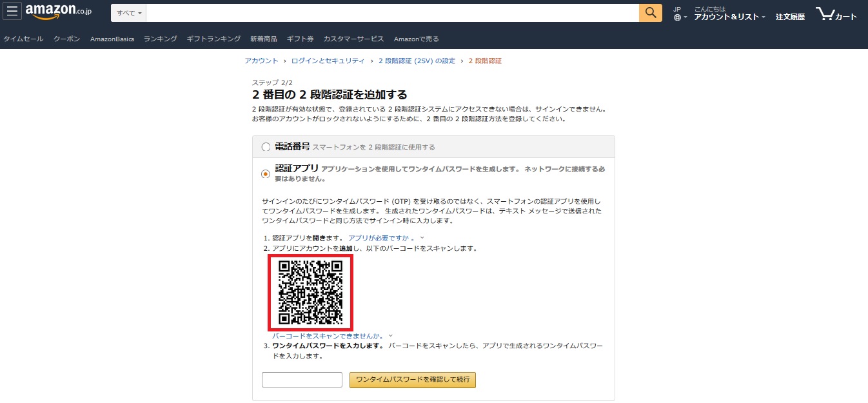The image size is (868, 403).
Task: Click the ステップ 2/2 text
Action: coord(272,83)
